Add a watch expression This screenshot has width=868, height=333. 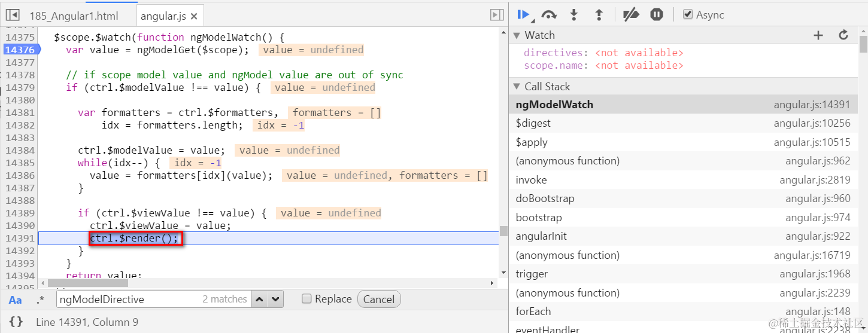(x=818, y=35)
